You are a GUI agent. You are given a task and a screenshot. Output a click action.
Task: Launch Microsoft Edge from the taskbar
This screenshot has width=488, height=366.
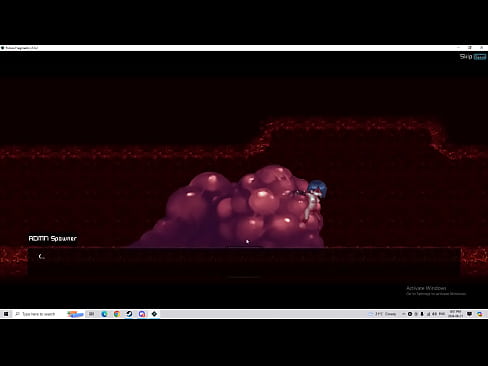coord(104,314)
